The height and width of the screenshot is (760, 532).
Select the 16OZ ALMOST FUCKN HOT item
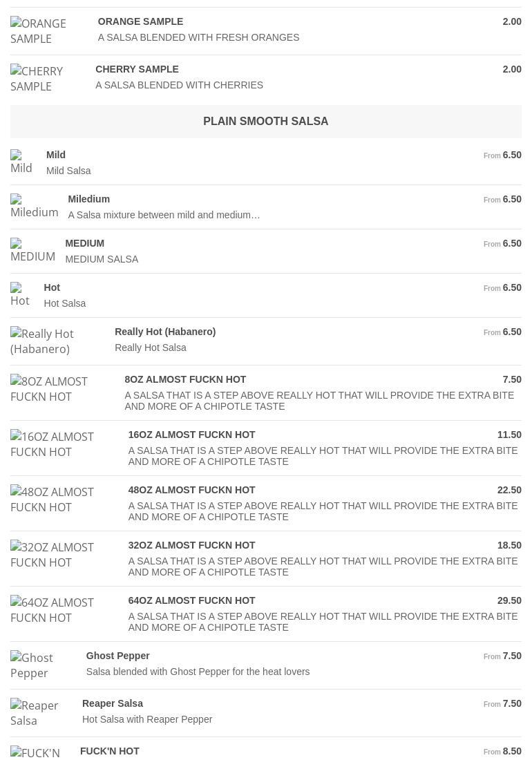coord(191,435)
